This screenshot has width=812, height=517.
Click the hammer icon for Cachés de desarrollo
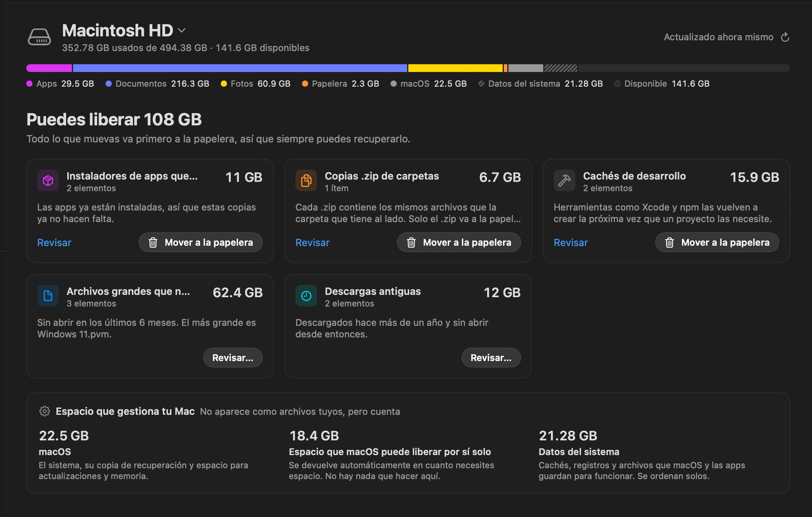pyautogui.click(x=565, y=180)
